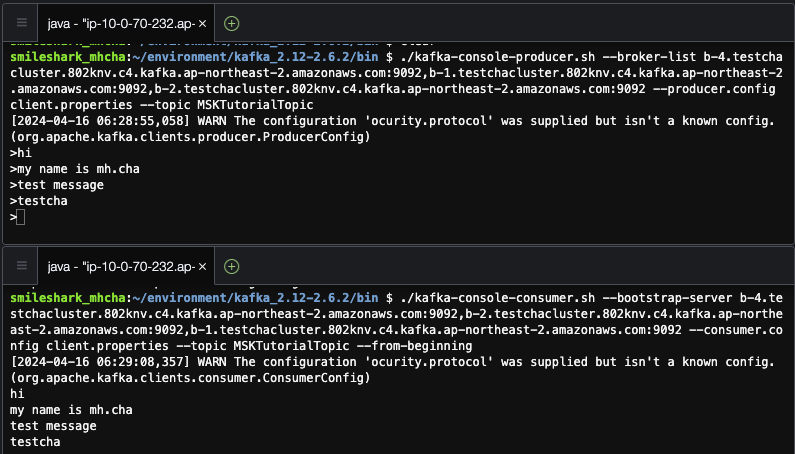Click the ConsumerConfig class name text
This screenshot has height=454, width=795.
(x=313, y=378)
